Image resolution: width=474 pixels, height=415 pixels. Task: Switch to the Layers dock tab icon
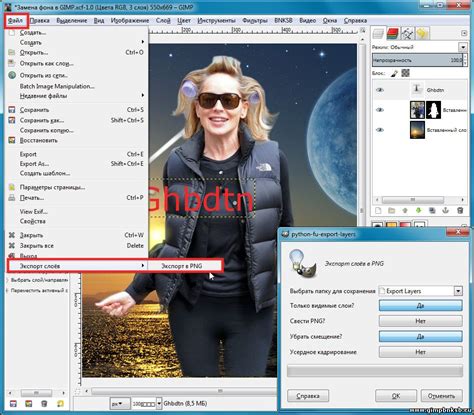pyautogui.click(x=379, y=33)
